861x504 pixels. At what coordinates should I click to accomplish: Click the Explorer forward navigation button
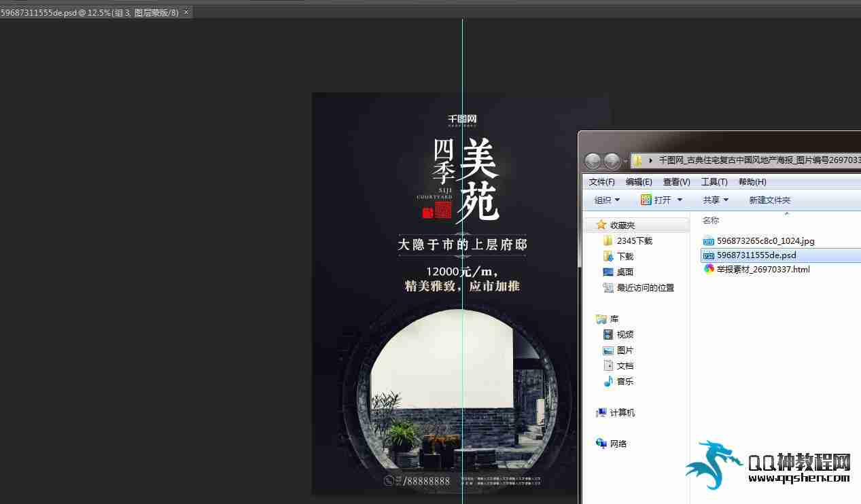[612, 161]
